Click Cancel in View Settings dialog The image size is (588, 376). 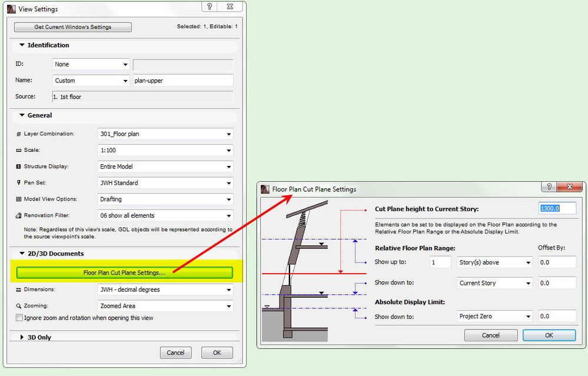coord(175,353)
